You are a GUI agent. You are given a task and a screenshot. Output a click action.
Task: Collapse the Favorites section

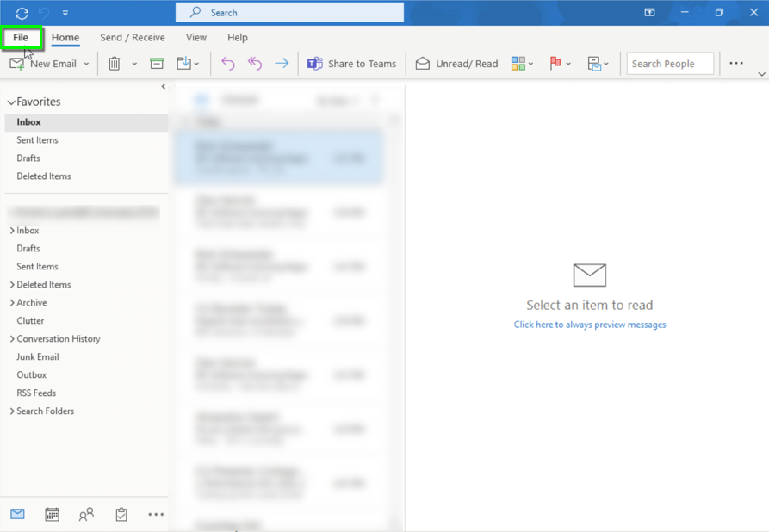(x=11, y=102)
